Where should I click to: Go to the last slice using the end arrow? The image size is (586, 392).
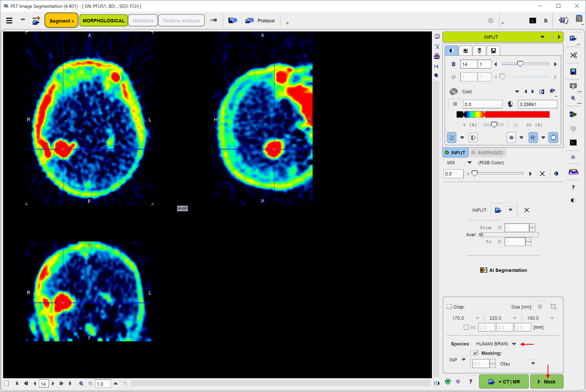70,383
